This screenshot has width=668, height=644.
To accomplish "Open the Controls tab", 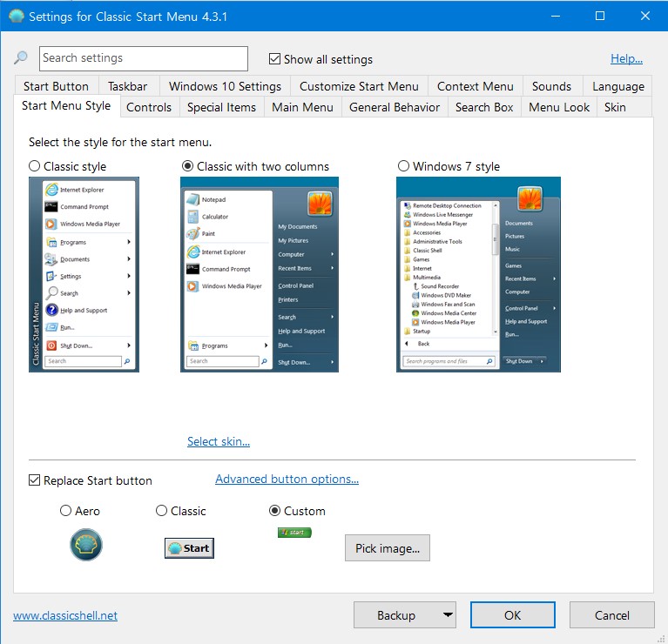I will (149, 107).
